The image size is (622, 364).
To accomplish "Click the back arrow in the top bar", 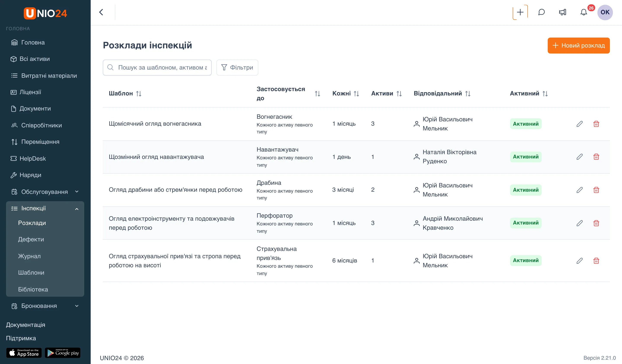I will (x=101, y=12).
